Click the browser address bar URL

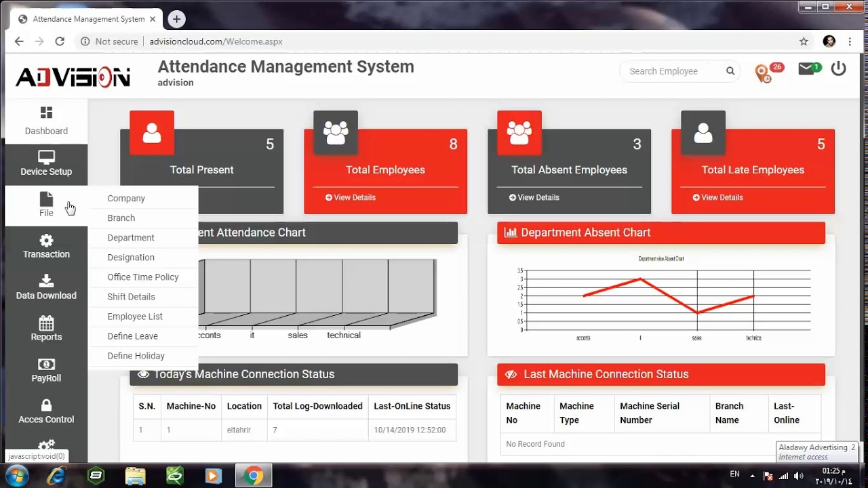coord(216,41)
